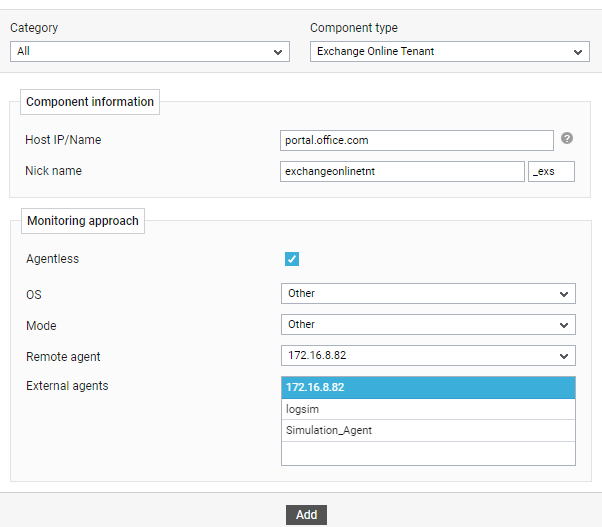Open the Remote agent dropdown
This screenshot has height=527, width=602.
428,356
